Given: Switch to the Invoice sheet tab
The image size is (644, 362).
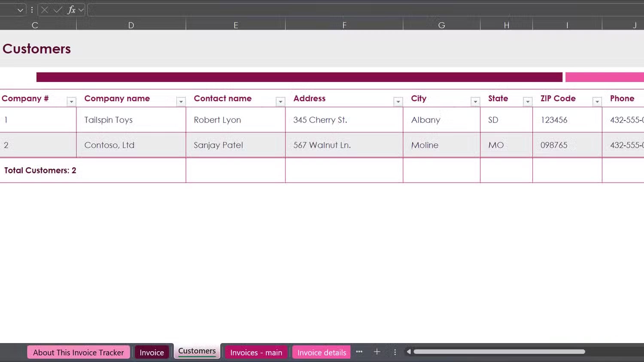Looking at the screenshot, I should pyautogui.click(x=152, y=352).
